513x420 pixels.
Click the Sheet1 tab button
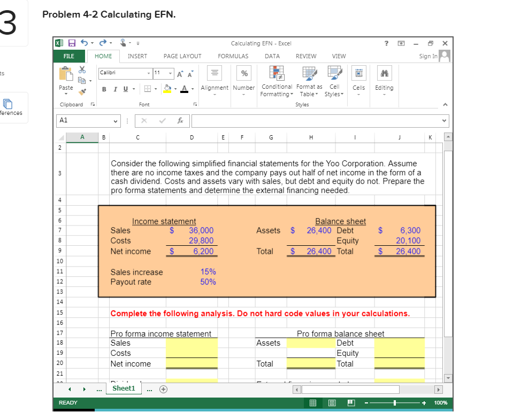[x=124, y=388]
